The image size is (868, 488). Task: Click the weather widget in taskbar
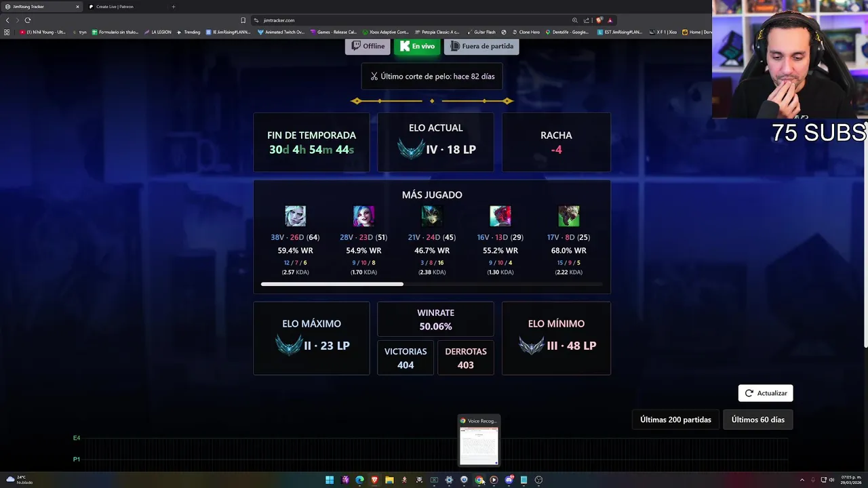coord(19,480)
